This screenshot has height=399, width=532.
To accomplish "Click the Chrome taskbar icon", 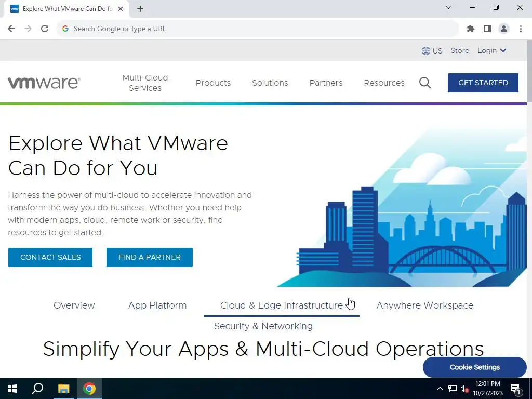I will click(x=89, y=389).
